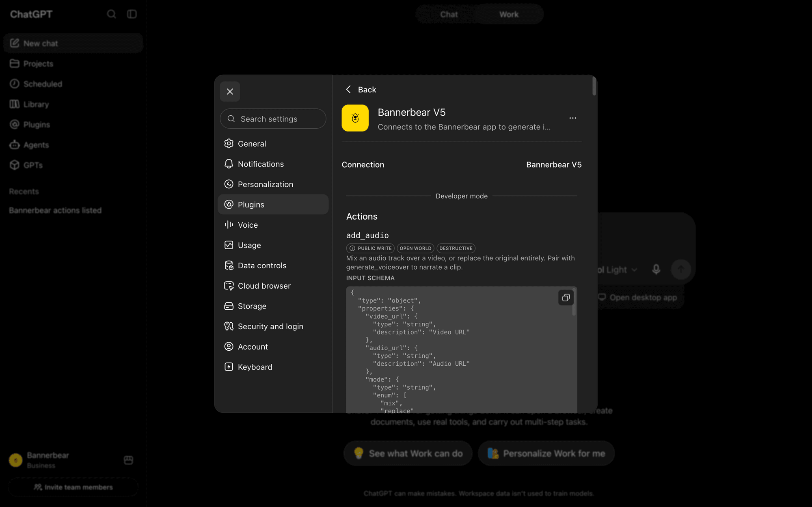Select the add_audio action name

[367, 235]
